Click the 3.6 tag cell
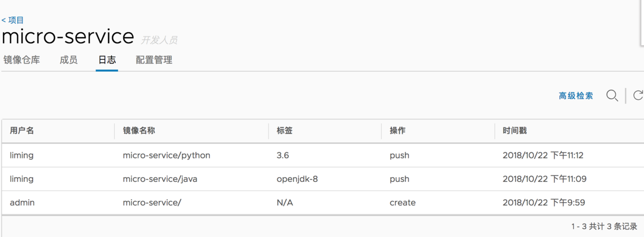This screenshot has width=644, height=237. (283, 155)
